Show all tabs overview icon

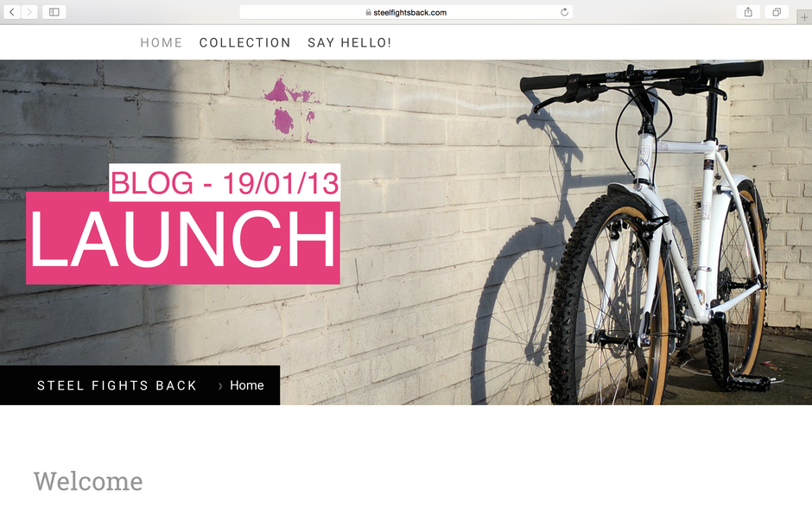coord(777,12)
